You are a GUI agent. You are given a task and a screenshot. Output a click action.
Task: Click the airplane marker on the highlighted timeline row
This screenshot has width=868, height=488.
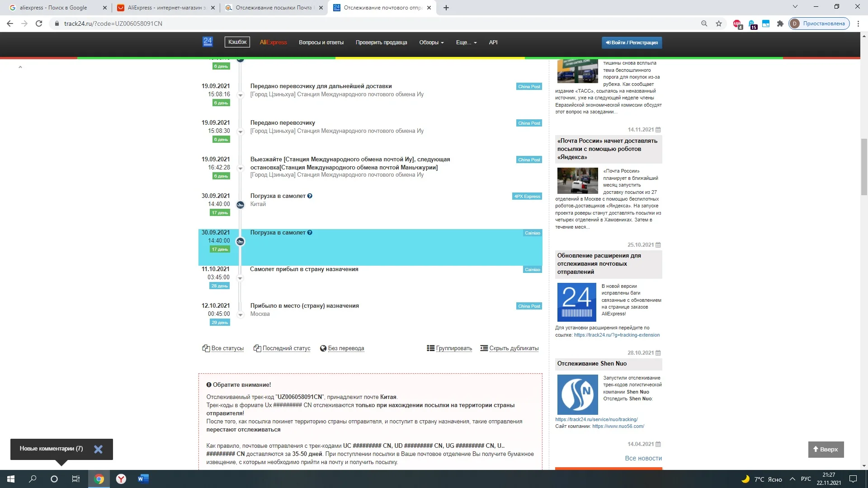coord(241,242)
